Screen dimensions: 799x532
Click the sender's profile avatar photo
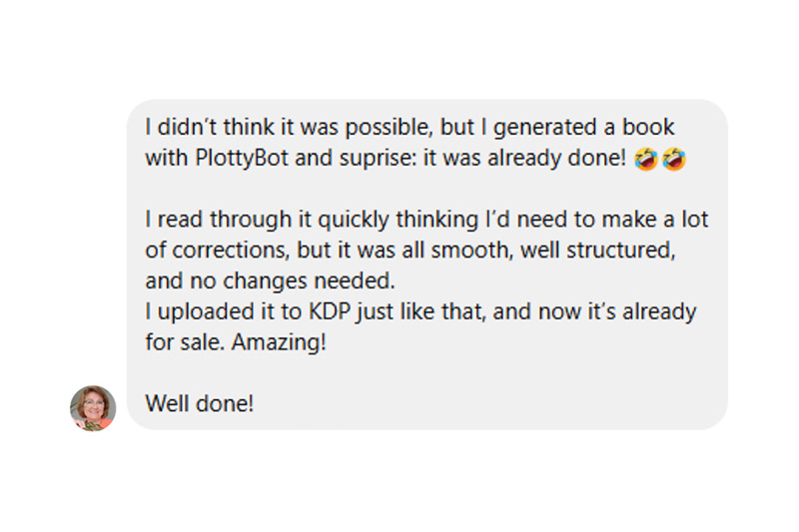pyautogui.click(x=93, y=408)
